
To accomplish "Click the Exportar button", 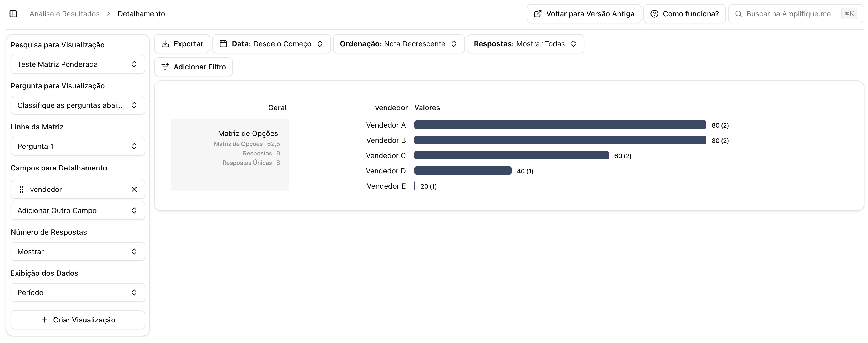I will click(182, 44).
